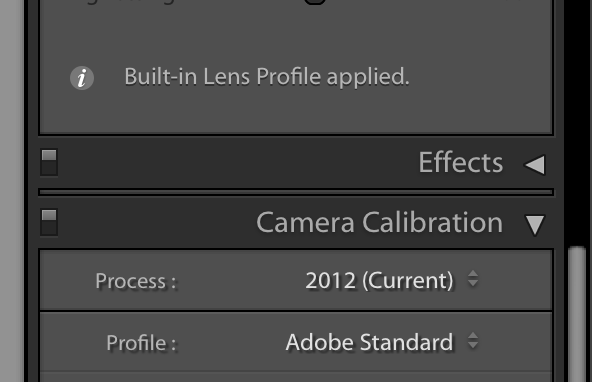Click the slider handle at the top edge

315,2
